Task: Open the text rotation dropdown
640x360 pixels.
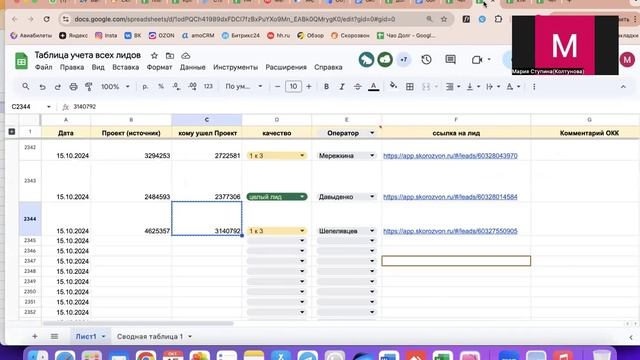Action: [513, 87]
